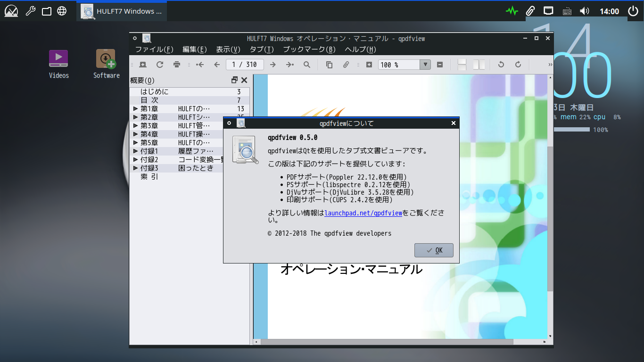Open the Videos desktop folder
Viewport: 644px width, 362px height.
58,64
